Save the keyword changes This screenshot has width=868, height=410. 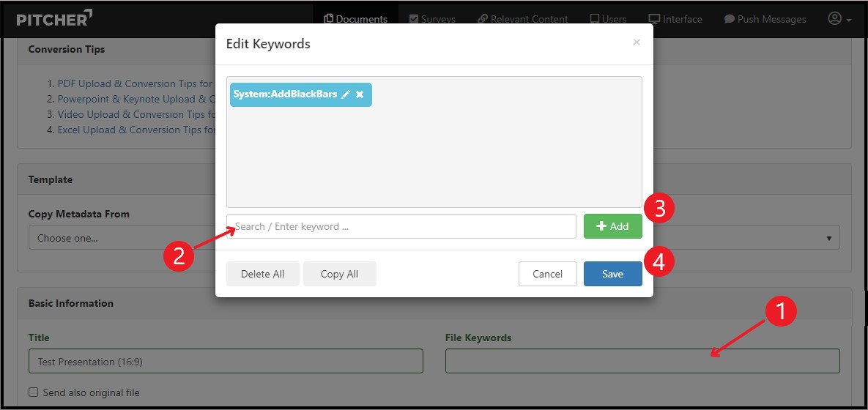[612, 274]
